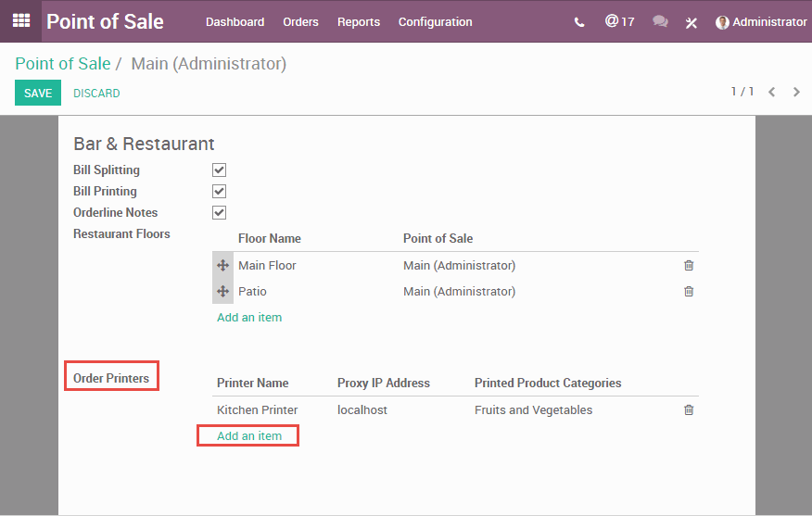Open the Reports menu

(358, 22)
